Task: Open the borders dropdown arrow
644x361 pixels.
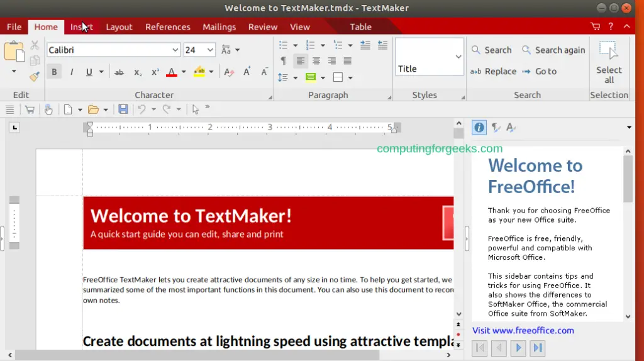Action: 350,77
